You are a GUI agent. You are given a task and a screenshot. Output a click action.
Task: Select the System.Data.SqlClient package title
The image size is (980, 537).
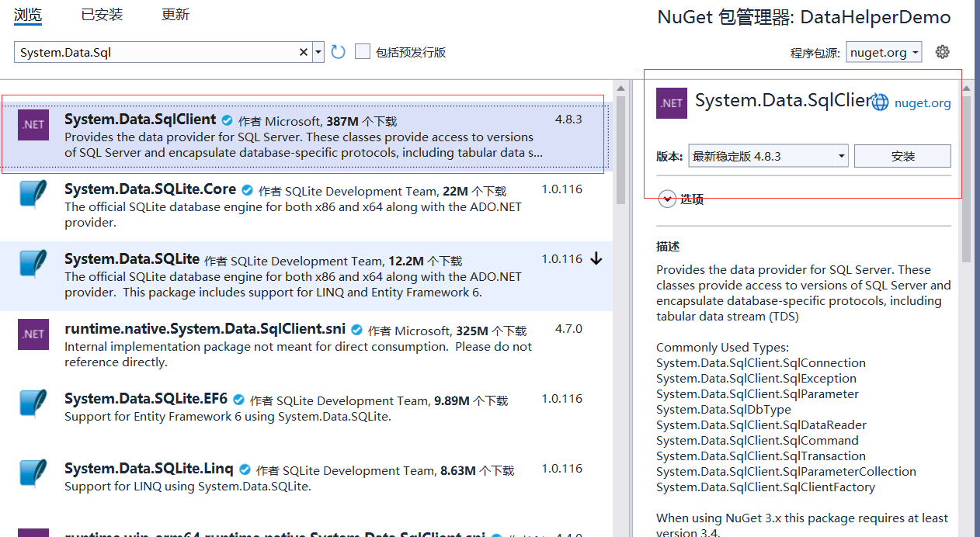[141, 120]
